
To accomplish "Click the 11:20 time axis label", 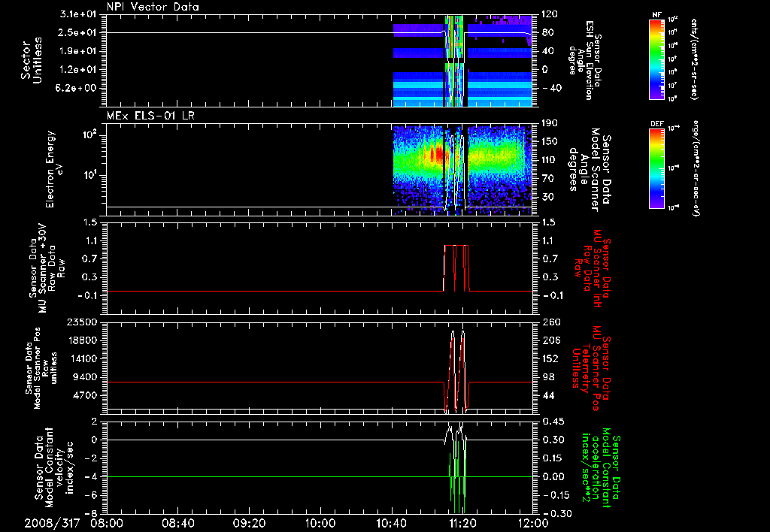I will point(464,523).
